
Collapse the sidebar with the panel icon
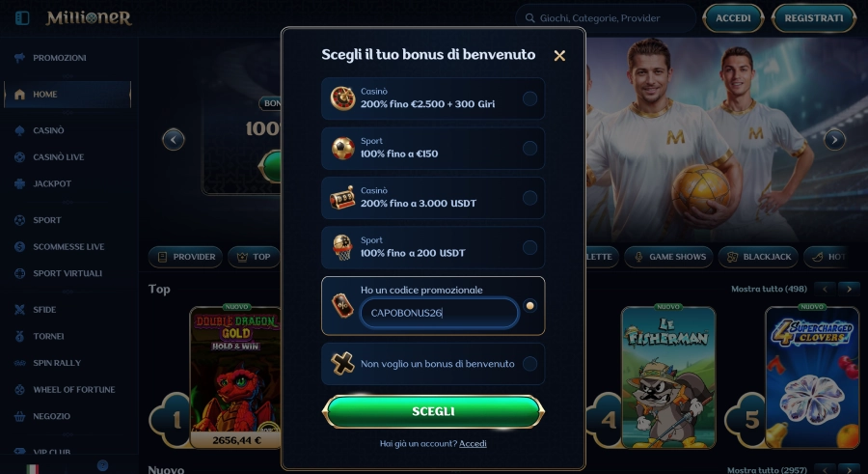(22, 18)
